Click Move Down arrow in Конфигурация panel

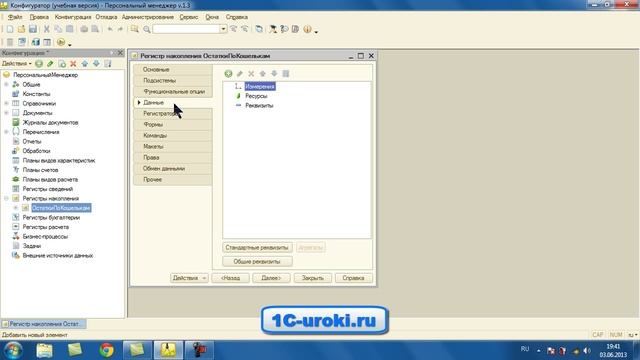(96, 64)
